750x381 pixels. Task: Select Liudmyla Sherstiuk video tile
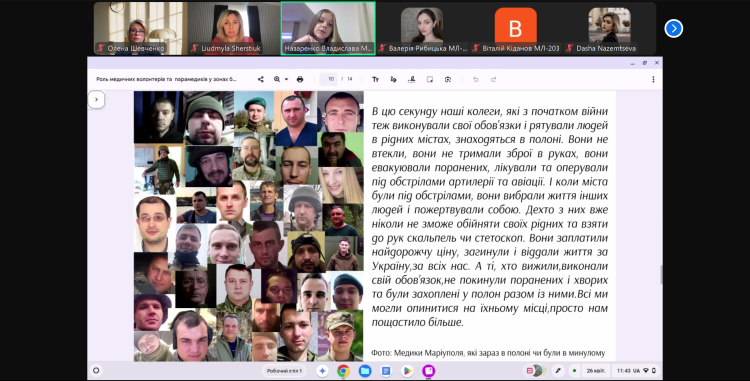[234, 29]
